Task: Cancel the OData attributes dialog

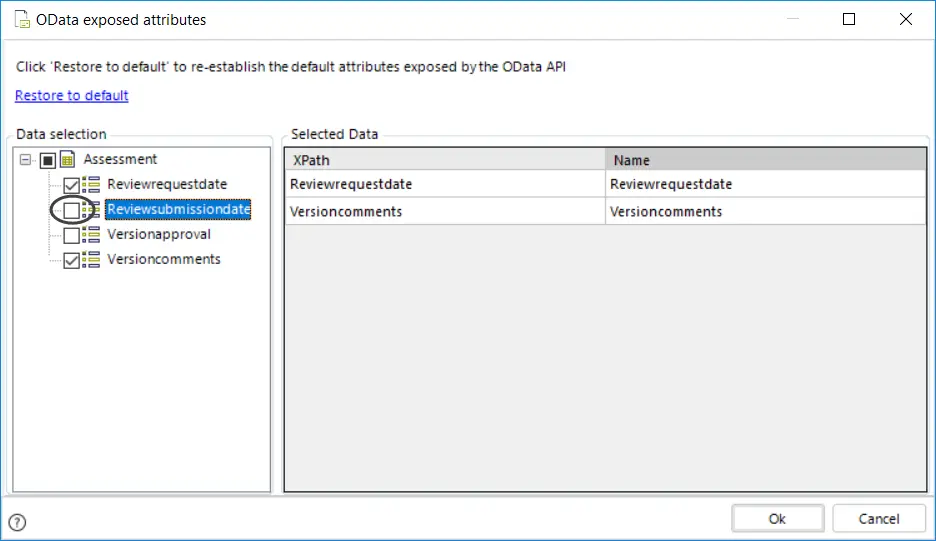Action: coord(879,519)
